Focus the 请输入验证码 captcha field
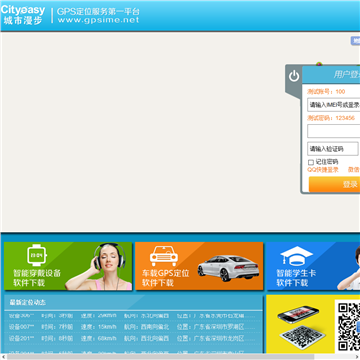 coord(333,149)
